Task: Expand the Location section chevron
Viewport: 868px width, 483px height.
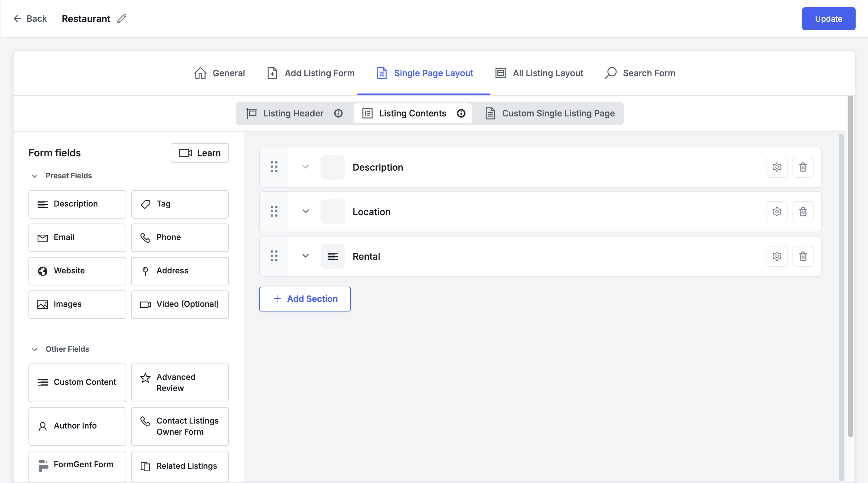Action: (x=305, y=212)
